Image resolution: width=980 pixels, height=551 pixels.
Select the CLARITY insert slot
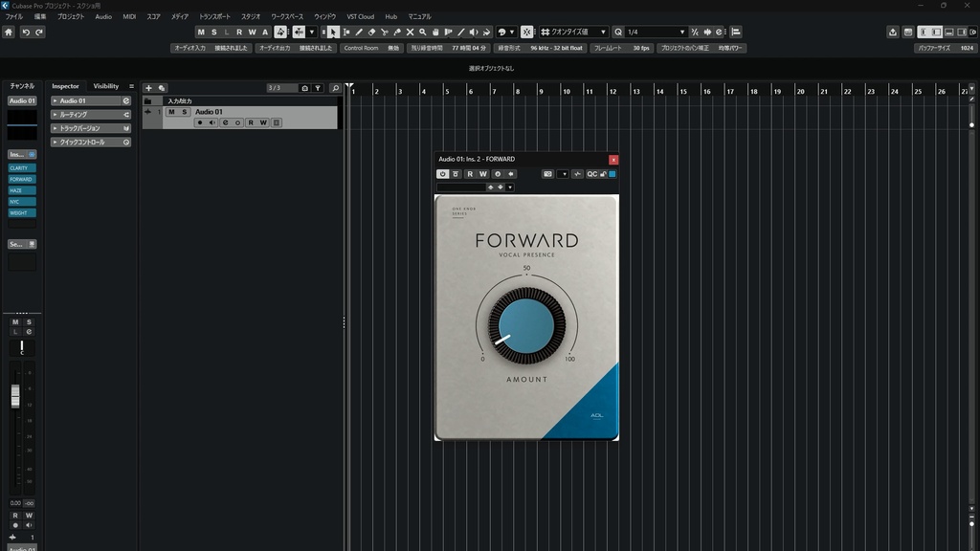[22, 168]
